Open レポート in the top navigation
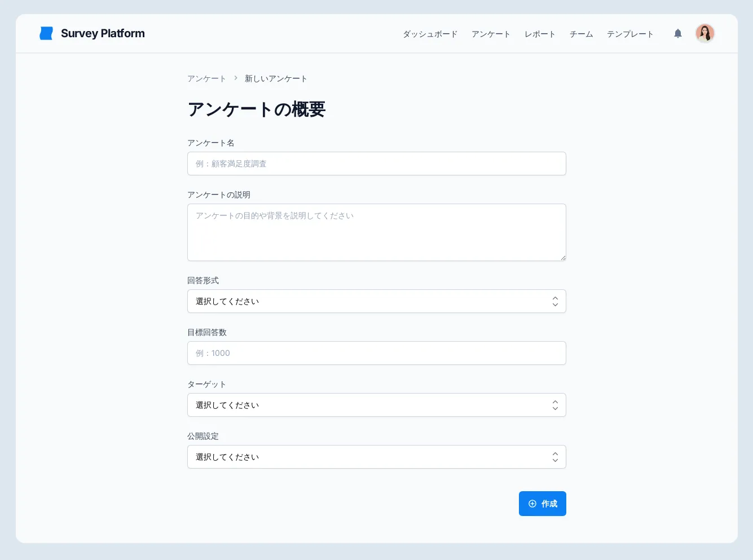Screen dimensions: 753x560 540,34
